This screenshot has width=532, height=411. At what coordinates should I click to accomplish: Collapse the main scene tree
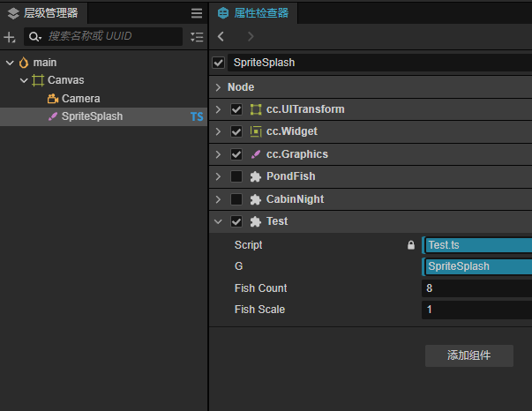click(x=10, y=63)
